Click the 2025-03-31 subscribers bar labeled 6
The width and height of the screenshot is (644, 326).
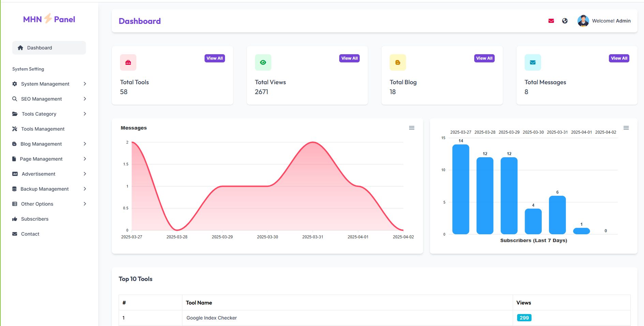pyautogui.click(x=557, y=215)
